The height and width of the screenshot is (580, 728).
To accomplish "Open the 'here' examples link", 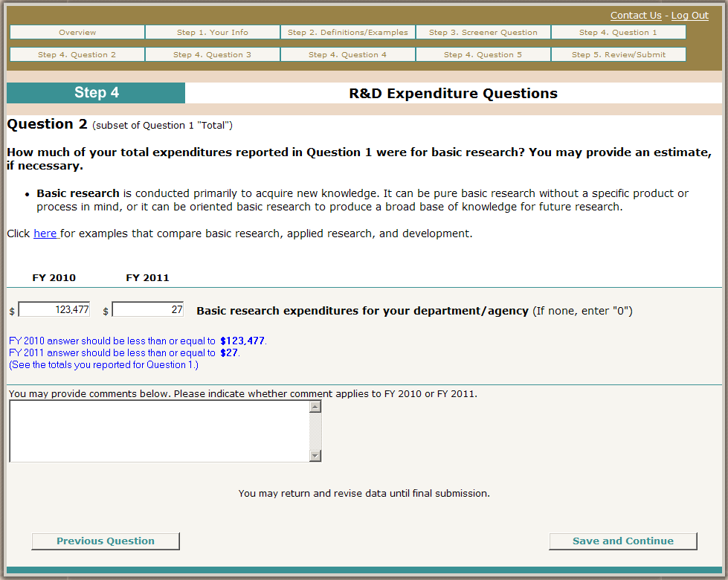I will pos(45,233).
